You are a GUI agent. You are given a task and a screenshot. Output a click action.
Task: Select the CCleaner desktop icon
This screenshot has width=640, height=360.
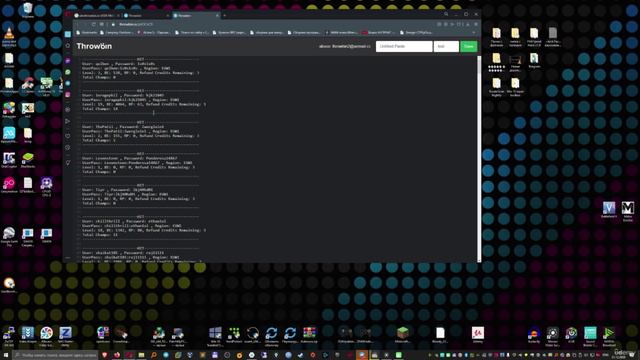coord(28,86)
